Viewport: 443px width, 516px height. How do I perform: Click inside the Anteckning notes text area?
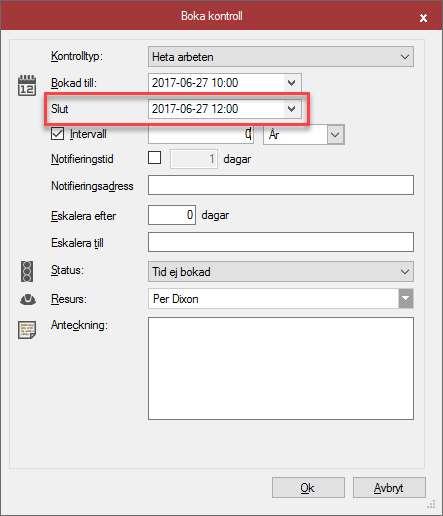(281, 368)
